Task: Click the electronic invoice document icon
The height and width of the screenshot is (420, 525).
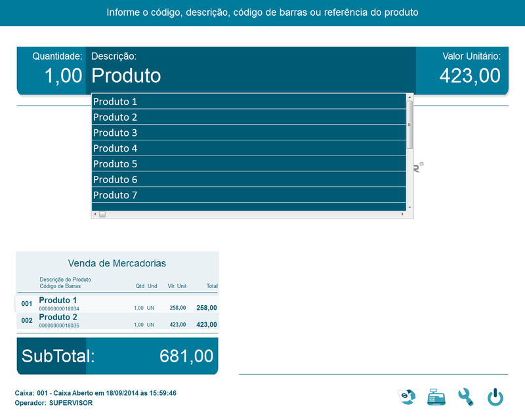Action: [x=407, y=397]
